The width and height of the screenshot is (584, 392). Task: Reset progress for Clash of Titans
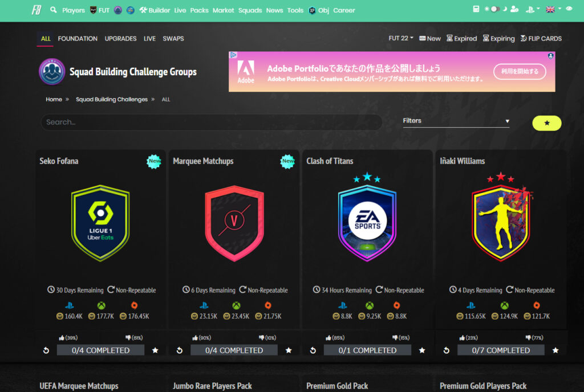click(313, 350)
